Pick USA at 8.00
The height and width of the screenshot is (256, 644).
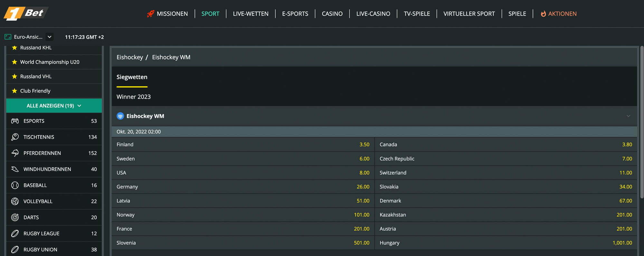(243, 172)
